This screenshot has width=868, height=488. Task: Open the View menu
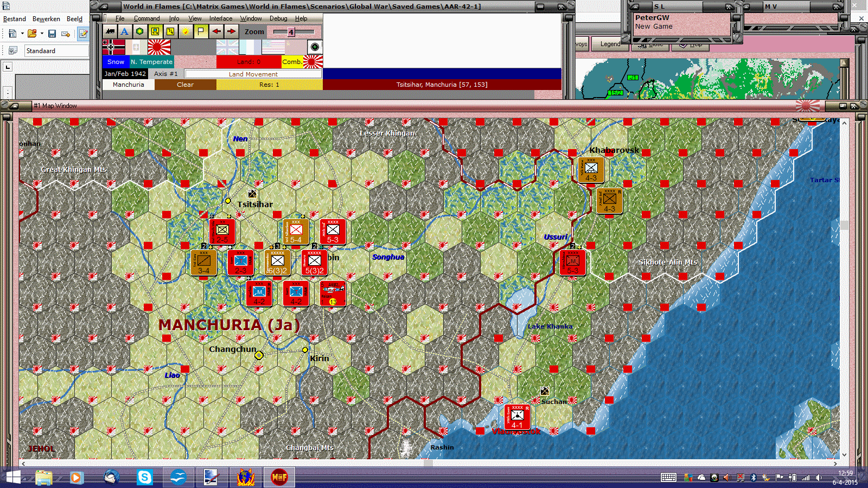[x=195, y=18]
